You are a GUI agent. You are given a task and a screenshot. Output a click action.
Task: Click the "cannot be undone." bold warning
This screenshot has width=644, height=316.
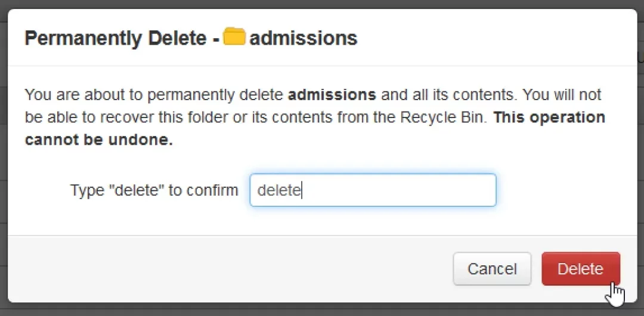click(99, 140)
